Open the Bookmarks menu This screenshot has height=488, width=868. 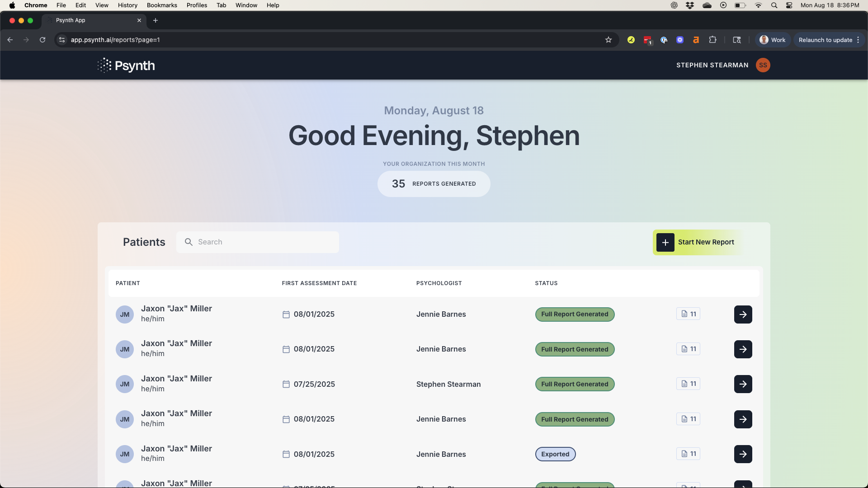click(x=162, y=5)
